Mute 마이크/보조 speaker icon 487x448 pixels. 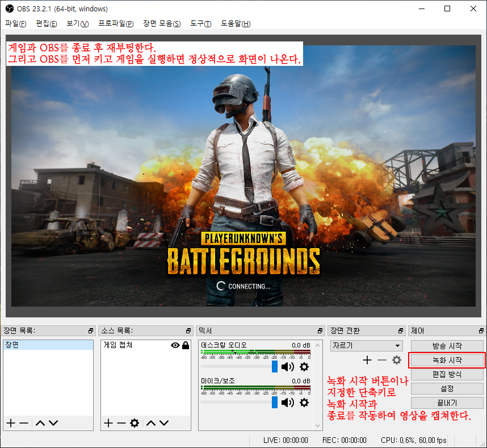pyautogui.click(x=288, y=403)
